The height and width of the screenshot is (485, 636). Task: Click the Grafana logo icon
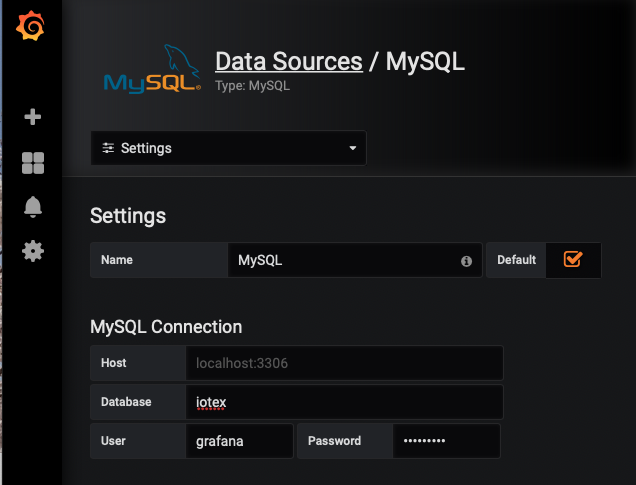click(x=30, y=26)
